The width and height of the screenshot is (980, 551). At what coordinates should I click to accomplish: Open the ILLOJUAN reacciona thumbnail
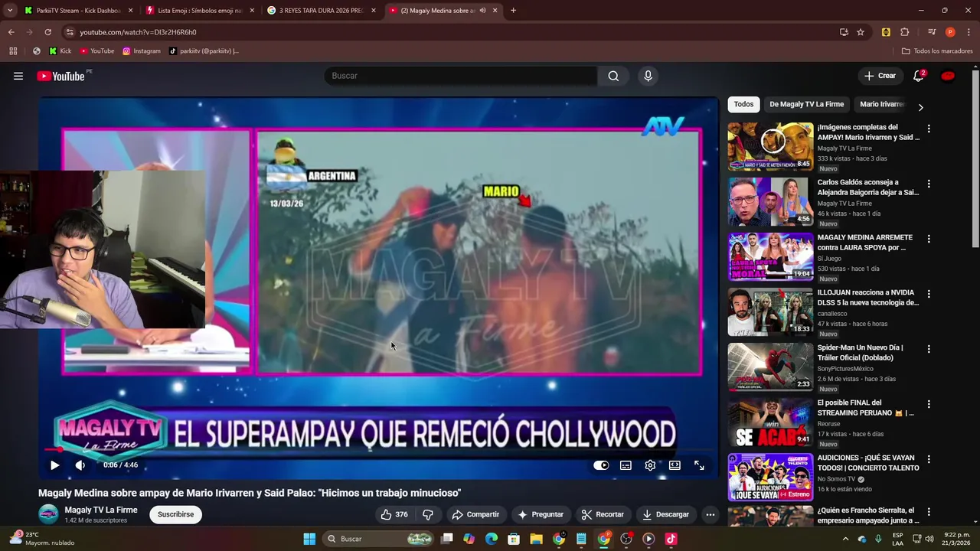tap(770, 311)
